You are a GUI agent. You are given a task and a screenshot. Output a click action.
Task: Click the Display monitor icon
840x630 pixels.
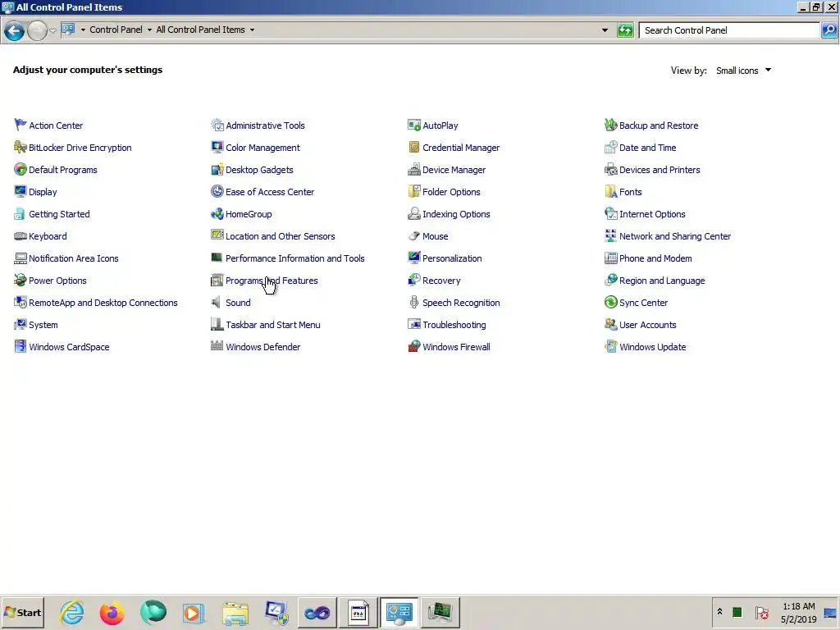pos(21,191)
